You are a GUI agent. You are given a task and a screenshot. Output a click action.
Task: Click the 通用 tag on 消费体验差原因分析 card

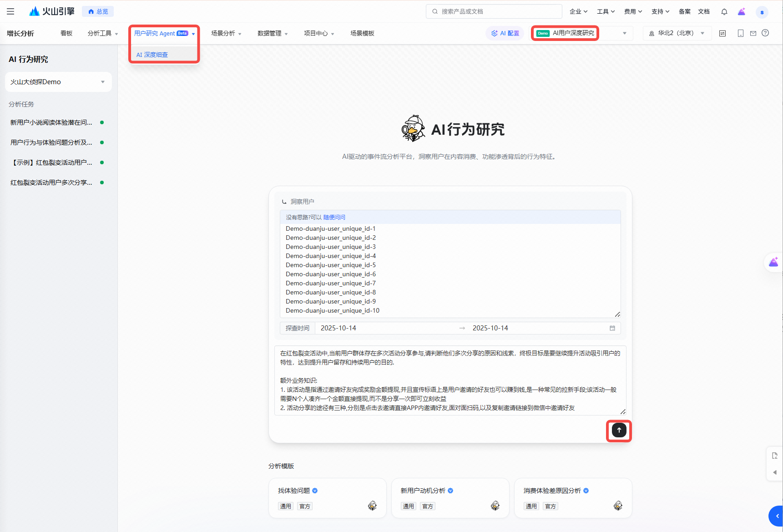531,506
